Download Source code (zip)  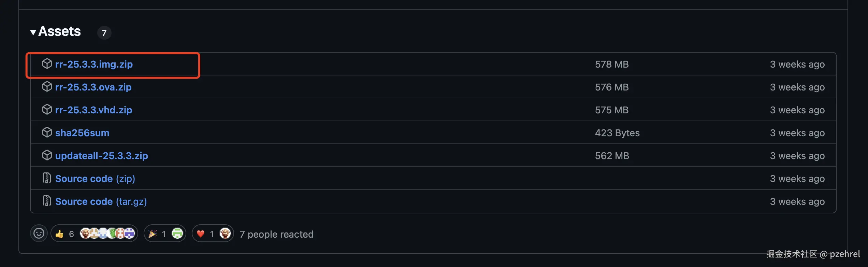pyautogui.click(x=95, y=179)
